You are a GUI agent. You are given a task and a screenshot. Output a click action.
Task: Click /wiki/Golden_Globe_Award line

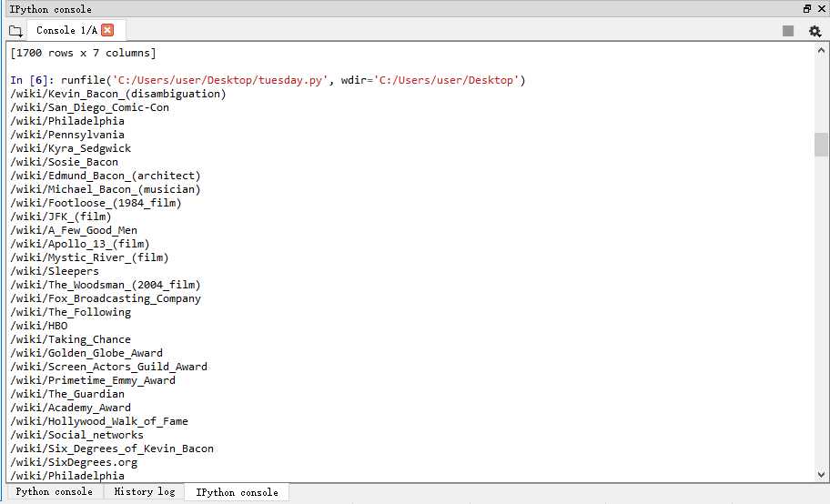pyautogui.click(x=86, y=353)
